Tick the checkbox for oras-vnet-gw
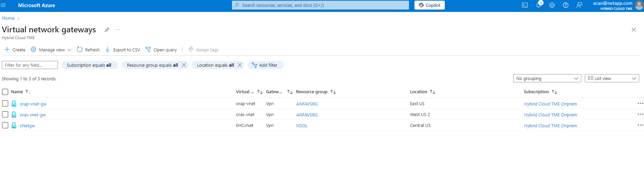The height and width of the screenshot is (196, 644). pos(5,114)
